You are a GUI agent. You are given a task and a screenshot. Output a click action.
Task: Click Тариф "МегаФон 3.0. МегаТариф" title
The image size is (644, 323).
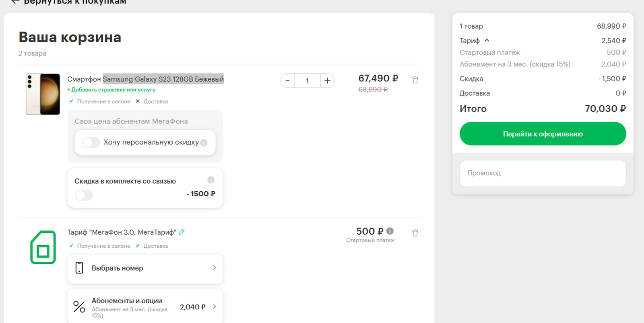click(122, 232)
